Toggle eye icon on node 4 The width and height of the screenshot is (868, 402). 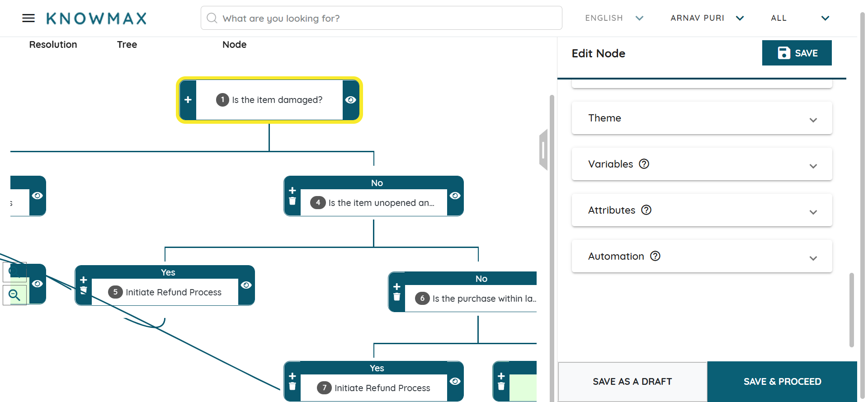pos(455,196)
